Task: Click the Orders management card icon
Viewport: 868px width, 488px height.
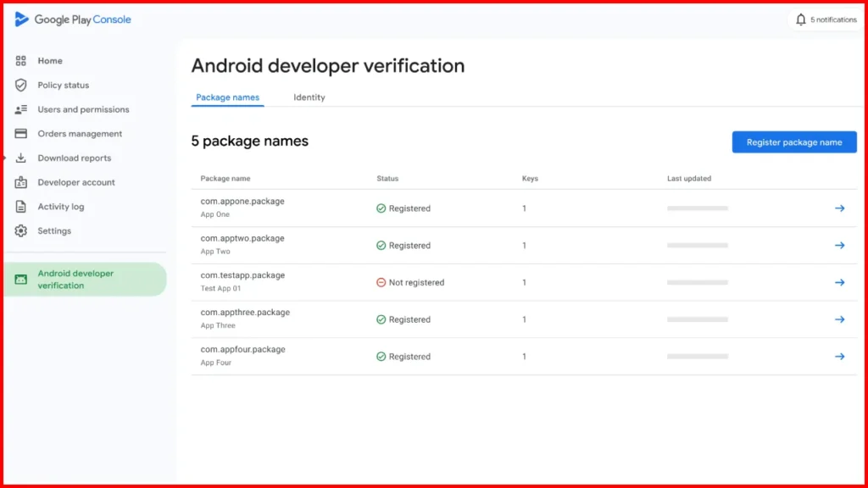Action: pyautogui.click(x=21, y=134)
